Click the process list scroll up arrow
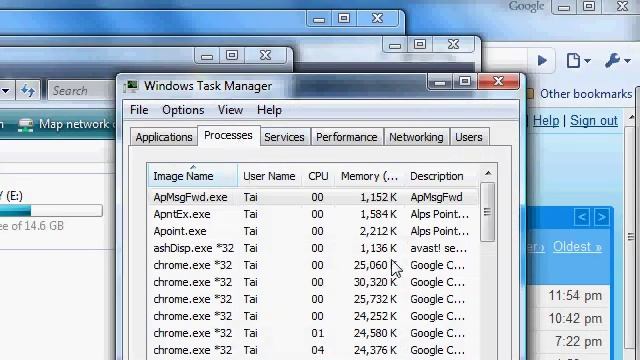 point(488,173)
